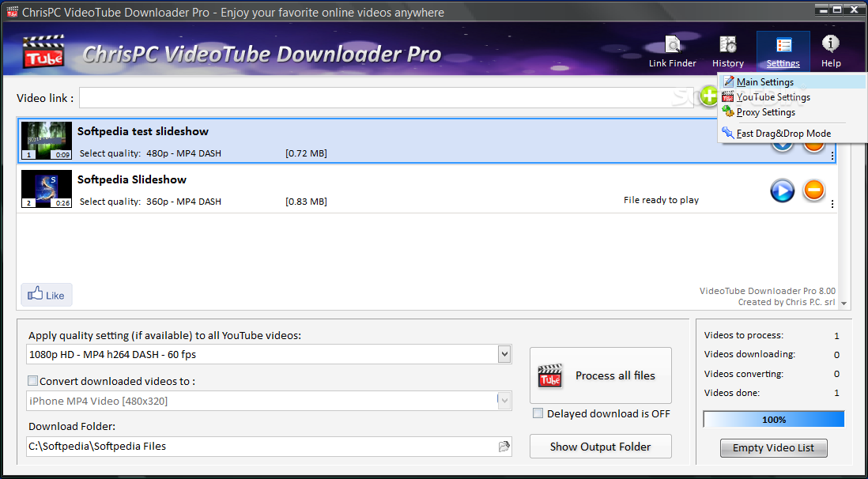
Task: Toggle Delayed download checkbox
Action: [538, 413]
